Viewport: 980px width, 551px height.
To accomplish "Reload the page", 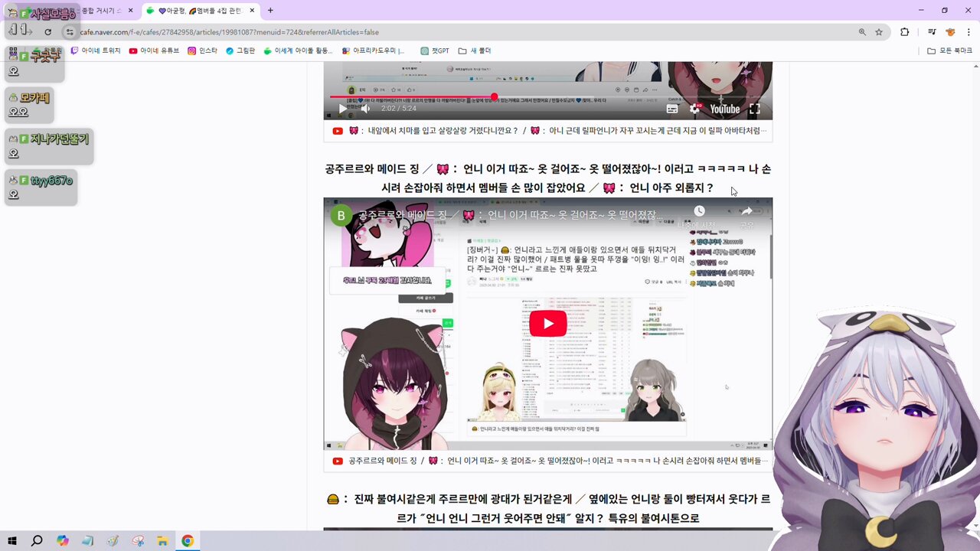I will click(x=48, y=32).
